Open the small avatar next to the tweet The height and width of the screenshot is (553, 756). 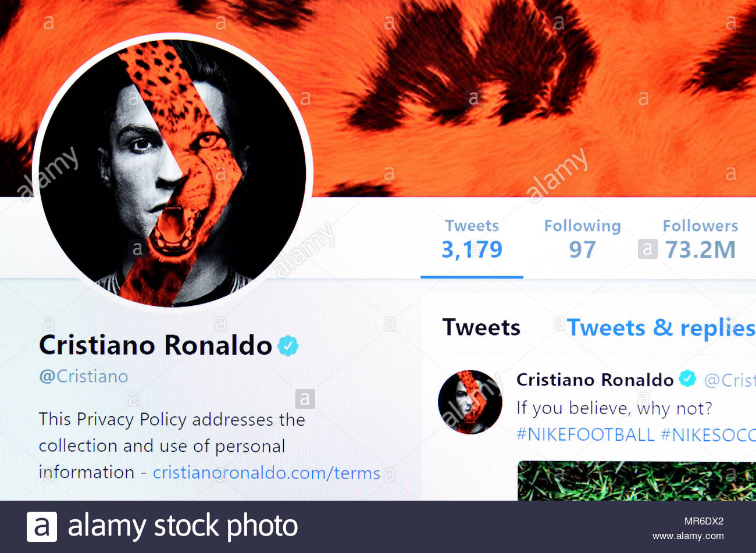tap(470, 402)
